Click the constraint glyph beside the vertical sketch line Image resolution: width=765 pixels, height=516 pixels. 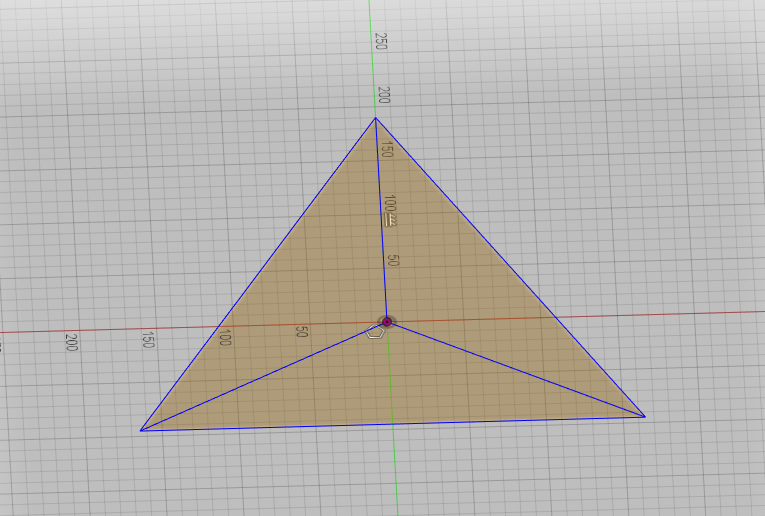pyautogui.click(x=389, y=221)
